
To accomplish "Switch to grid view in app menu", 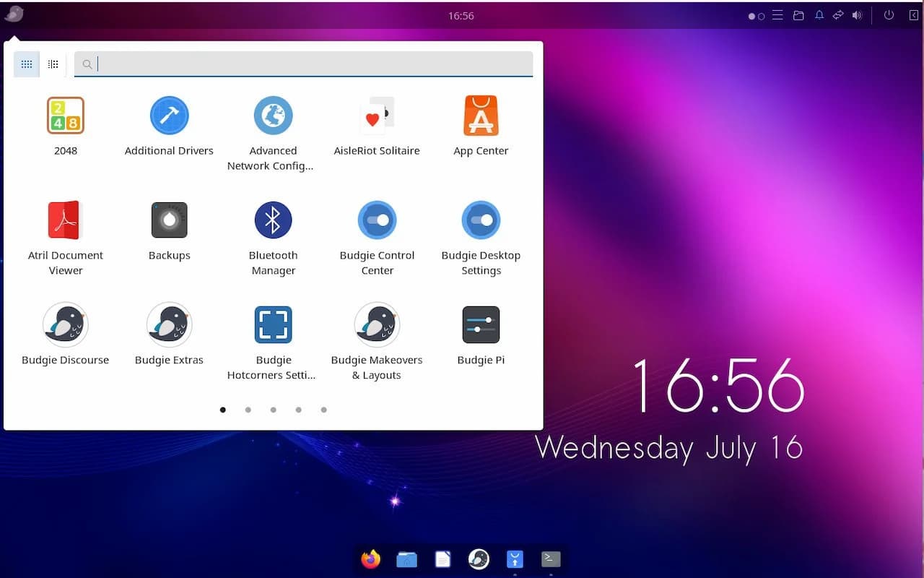I will 27,64.
